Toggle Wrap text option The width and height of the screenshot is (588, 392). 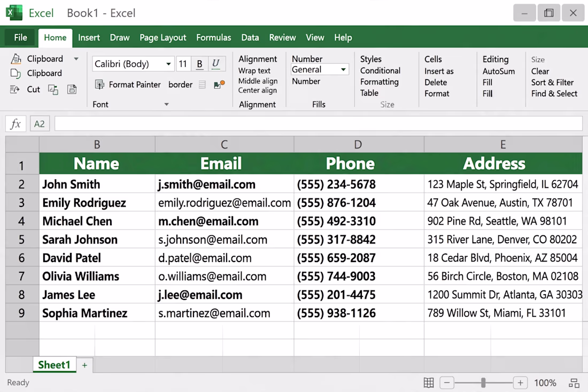point(254,71)
